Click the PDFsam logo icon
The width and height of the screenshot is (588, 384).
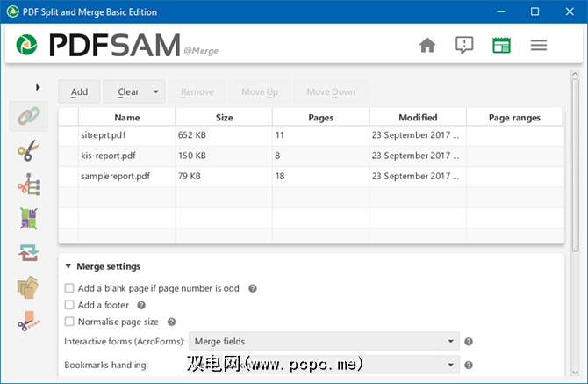tap(26, 45)
